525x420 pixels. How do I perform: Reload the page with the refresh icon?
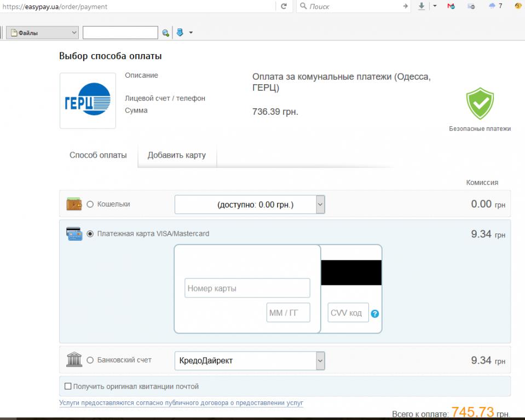pos(284,7)
